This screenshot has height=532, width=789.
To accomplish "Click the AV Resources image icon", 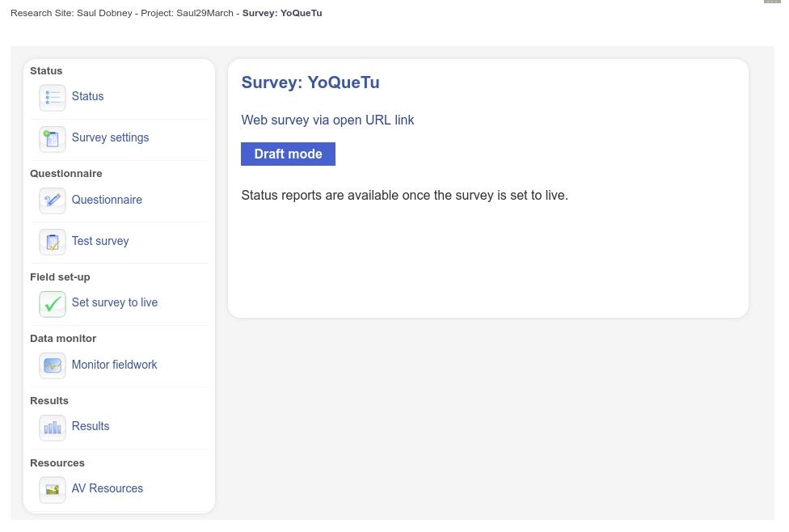I will [x=53, y=490].
